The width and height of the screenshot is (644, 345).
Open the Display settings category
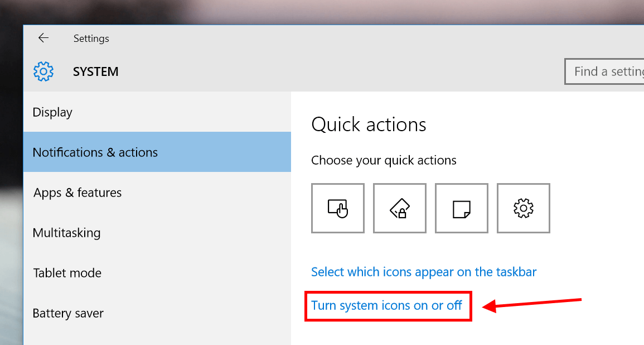tap(157, 112)
